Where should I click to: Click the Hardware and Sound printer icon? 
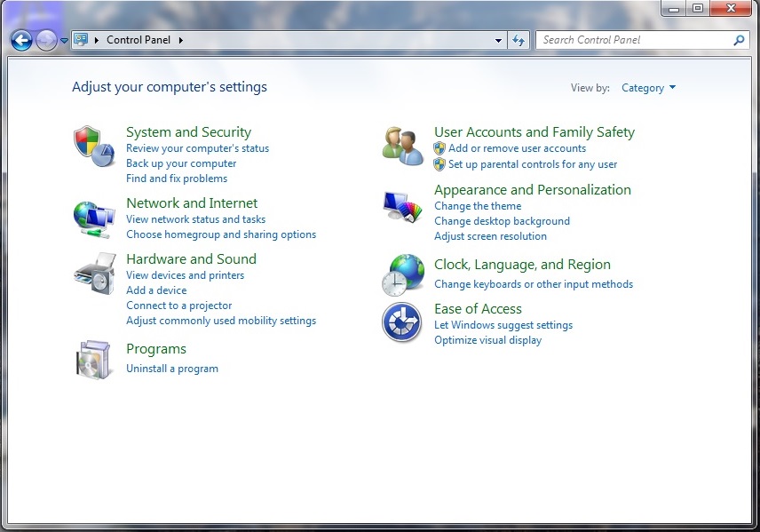95,273
